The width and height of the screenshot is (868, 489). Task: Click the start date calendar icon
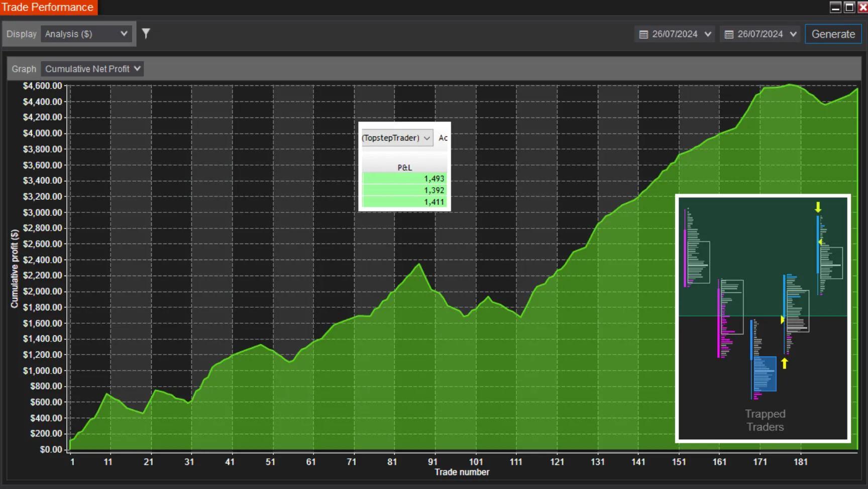[x=643, y=34]
